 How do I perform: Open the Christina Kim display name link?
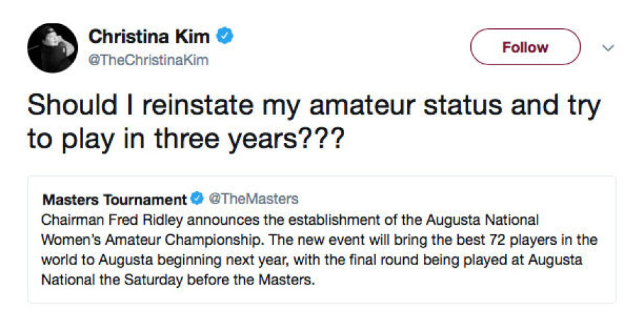(x=150, y=36)
